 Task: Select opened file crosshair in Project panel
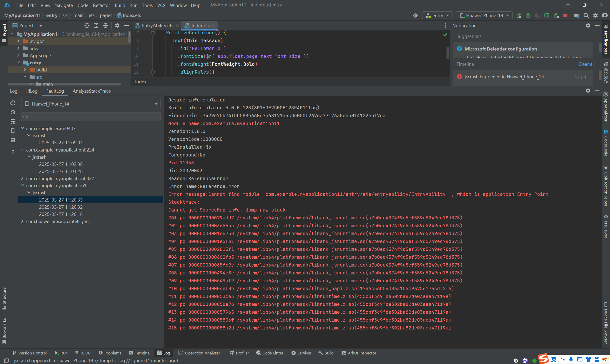(x=87, y=25)
